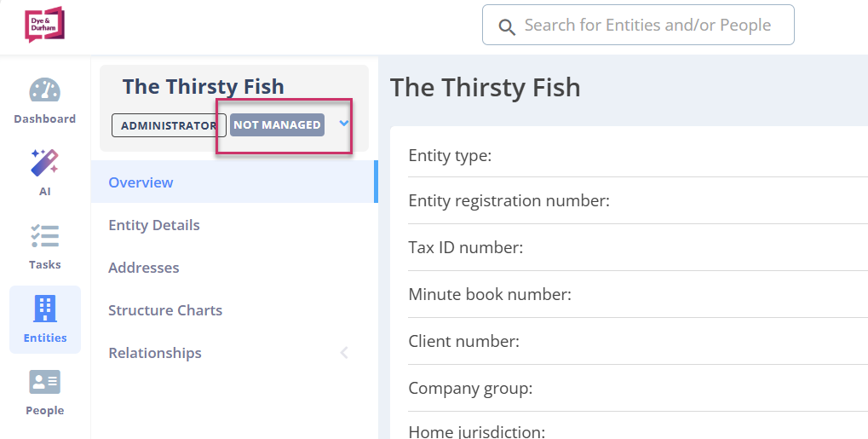868x439 pixels.
Task: Open the People contact card icon
Action: coord(45,382)
